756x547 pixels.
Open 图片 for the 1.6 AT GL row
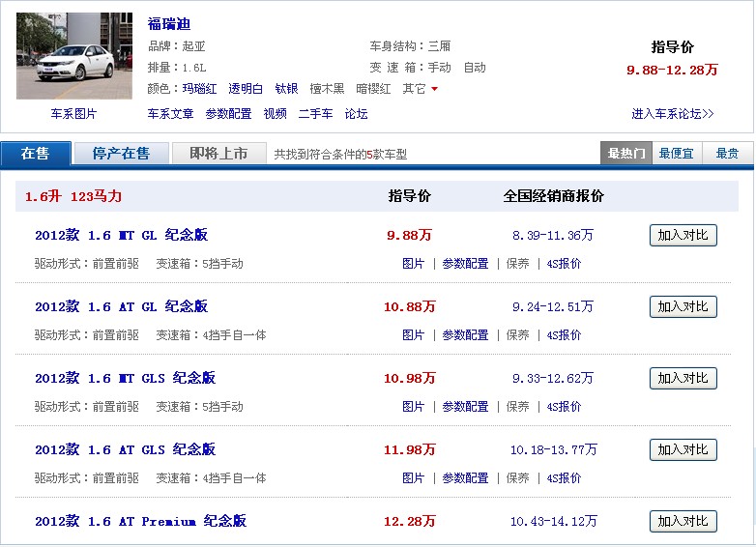coord(413,335)
